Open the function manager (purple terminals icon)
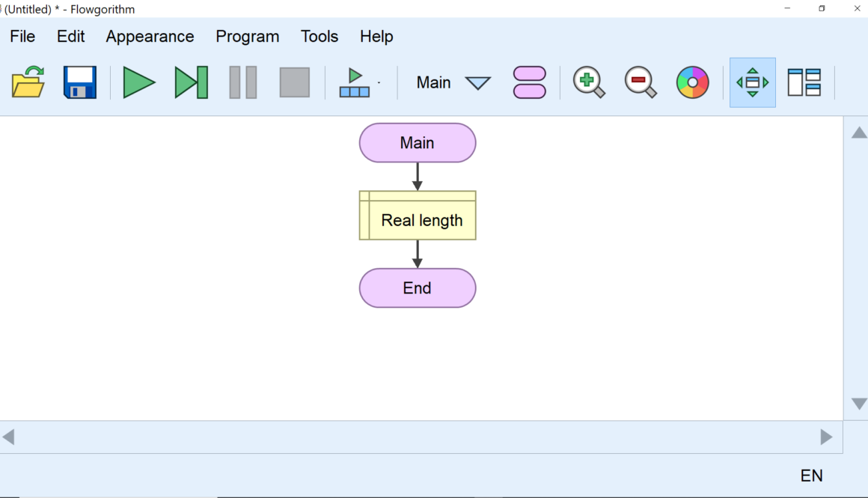The image size is (868, 498). (x=530, y=82)
